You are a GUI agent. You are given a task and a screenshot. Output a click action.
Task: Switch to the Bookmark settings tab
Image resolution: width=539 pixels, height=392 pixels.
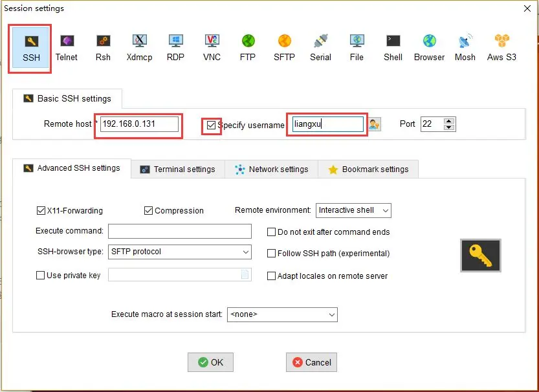pos(368,169)
